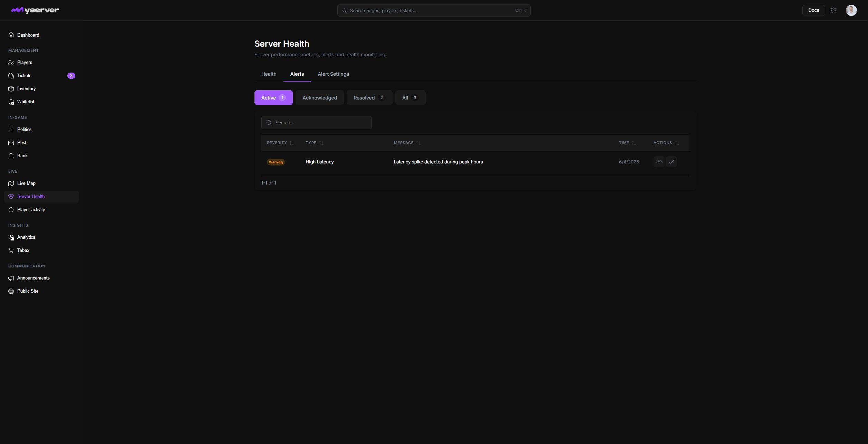Open settings gear in top bar

[x=833, y=10]
